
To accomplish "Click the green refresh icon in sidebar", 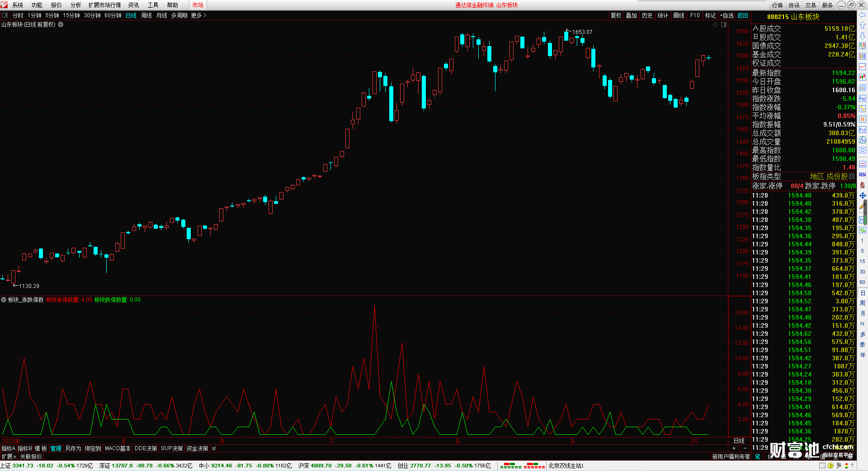I will point(862,230).
